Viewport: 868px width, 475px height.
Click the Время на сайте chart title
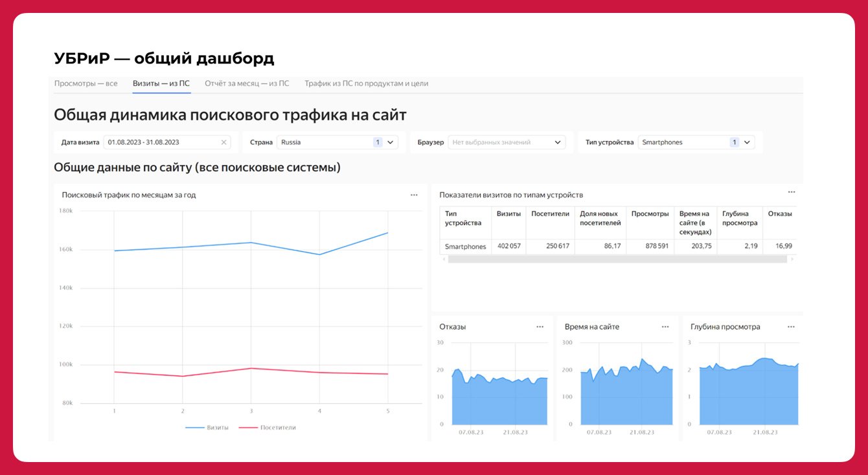tap(592, 327)
